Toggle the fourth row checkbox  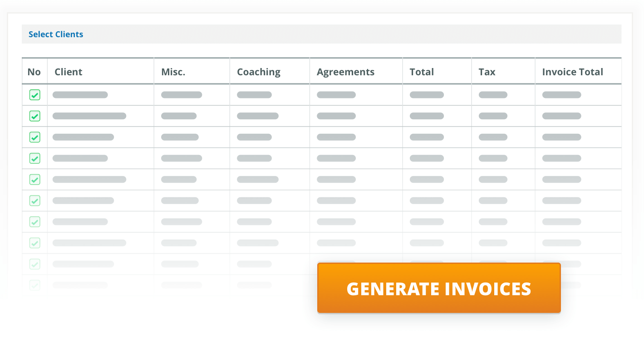34,158
